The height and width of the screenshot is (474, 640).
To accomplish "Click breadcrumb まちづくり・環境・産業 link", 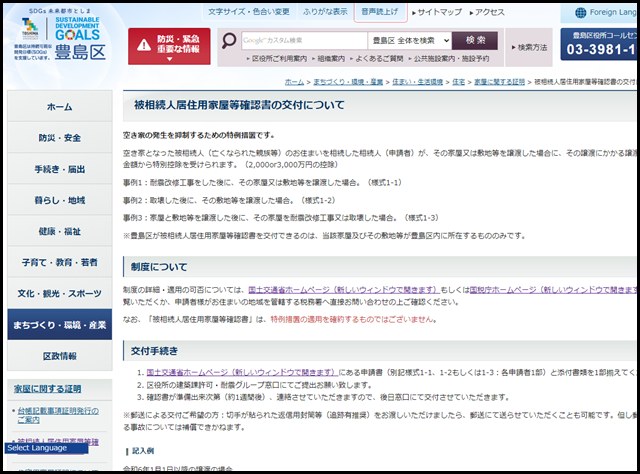I will tap(348, 82).
